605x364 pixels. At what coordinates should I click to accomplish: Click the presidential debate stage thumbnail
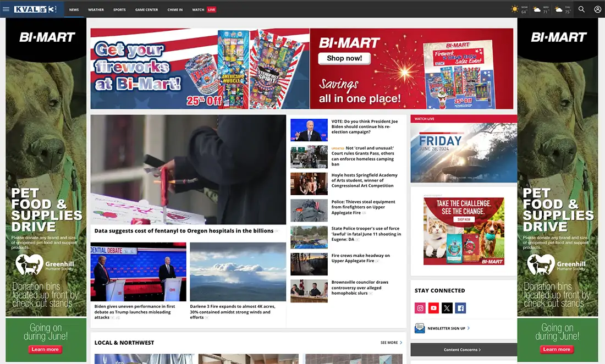coord(138,272)
